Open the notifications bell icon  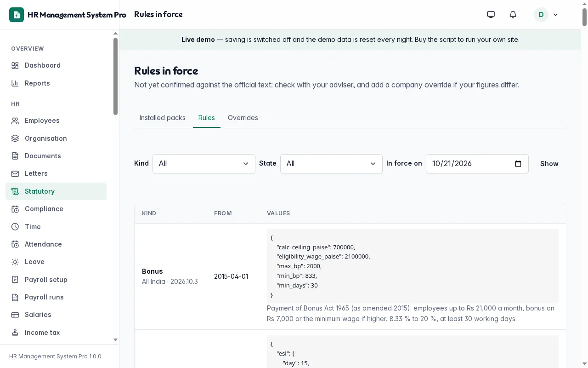tap(513, 15)
